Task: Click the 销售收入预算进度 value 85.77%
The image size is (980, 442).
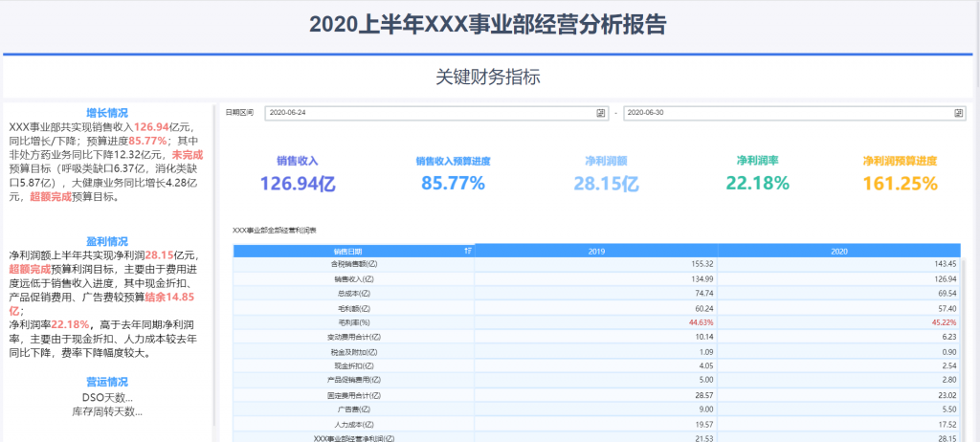Action: pos(453,183)
